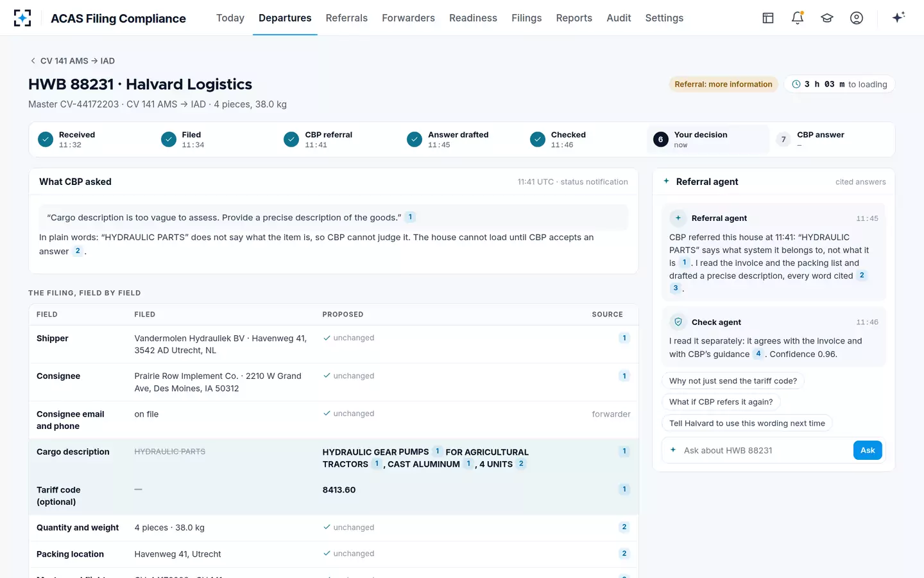Click the 'CV 141 AMS → IAD' breadcrumb text

click(x=78, y=61)
